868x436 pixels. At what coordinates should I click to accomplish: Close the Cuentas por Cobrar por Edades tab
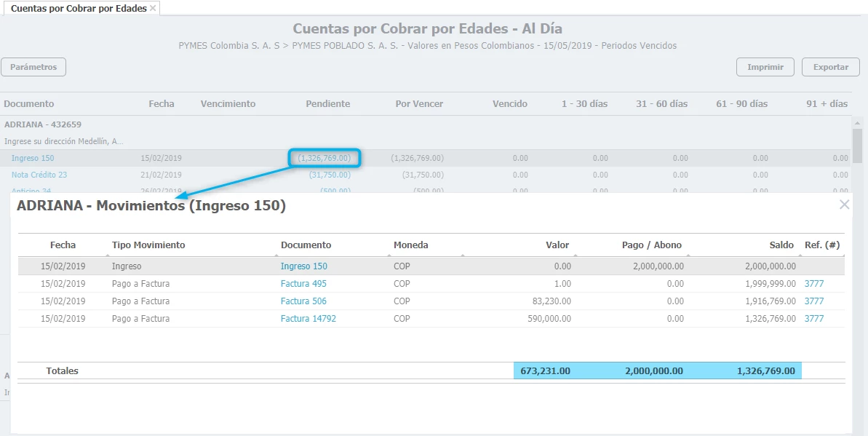pyautogui.click(x=153, y=9)
